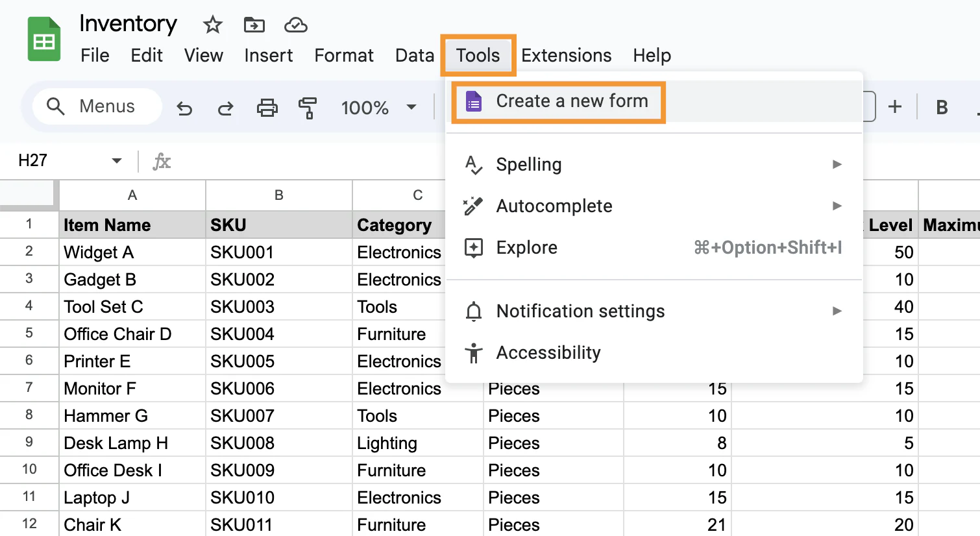Click the Notification bell icon
This screenshot has height=536, width=980.
point(474,311)
